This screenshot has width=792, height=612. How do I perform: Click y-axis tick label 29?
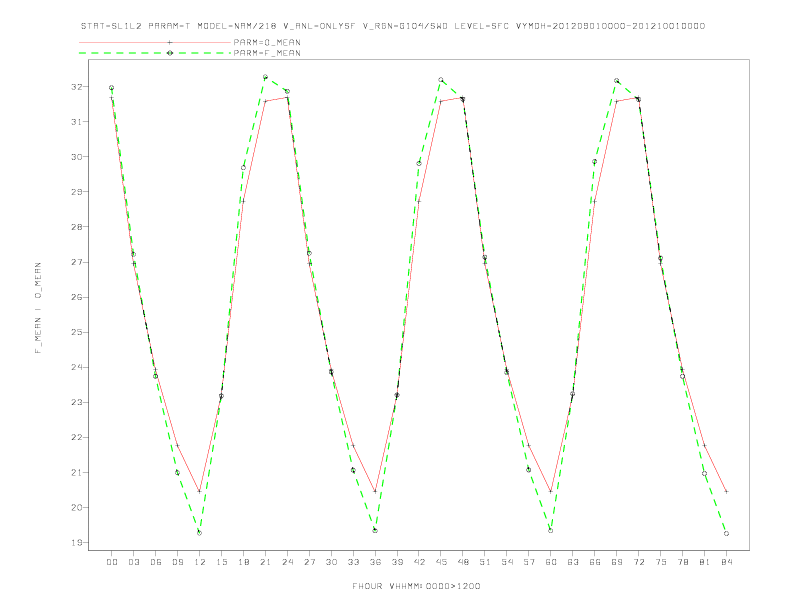point(77,192)
